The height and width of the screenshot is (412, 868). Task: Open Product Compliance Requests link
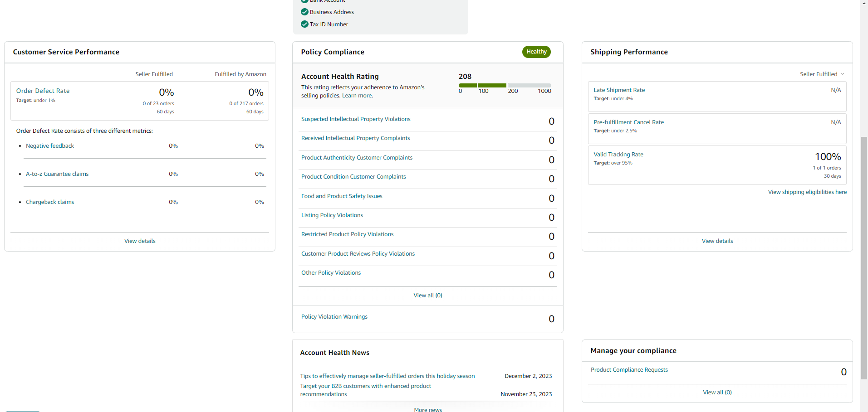(629, 369)
